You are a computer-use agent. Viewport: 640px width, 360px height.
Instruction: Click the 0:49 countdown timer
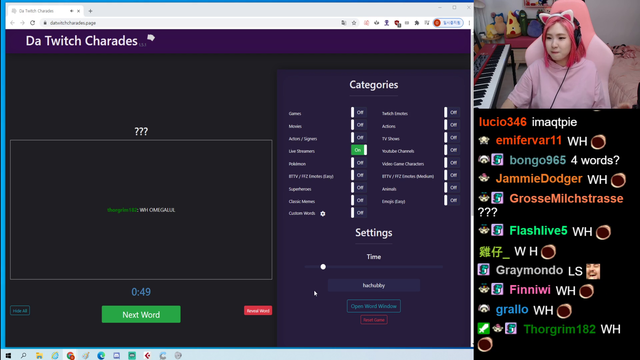[141, 292]
